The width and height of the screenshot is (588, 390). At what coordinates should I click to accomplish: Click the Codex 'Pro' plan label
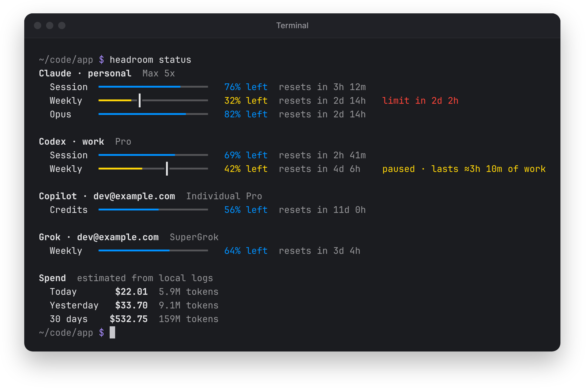123,142
